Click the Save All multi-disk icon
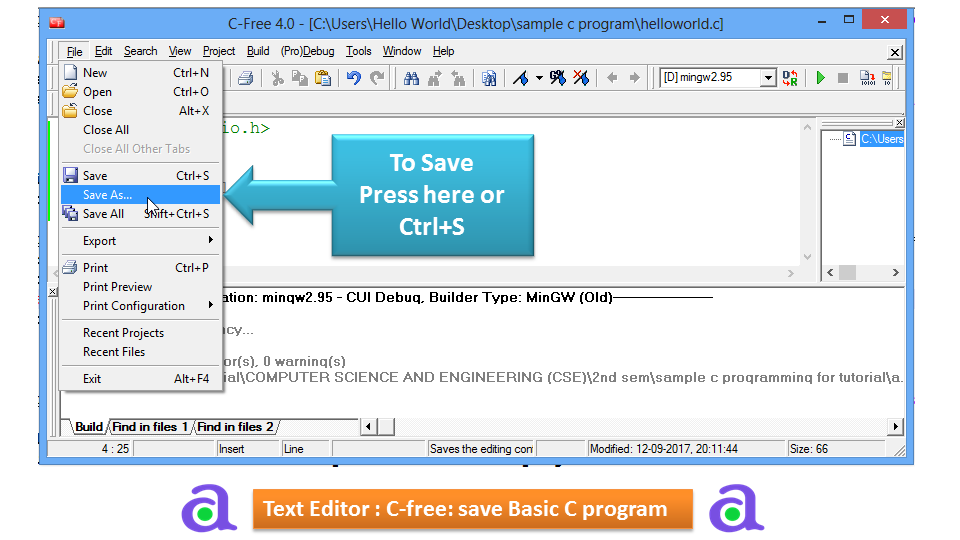 coord(70,213)
